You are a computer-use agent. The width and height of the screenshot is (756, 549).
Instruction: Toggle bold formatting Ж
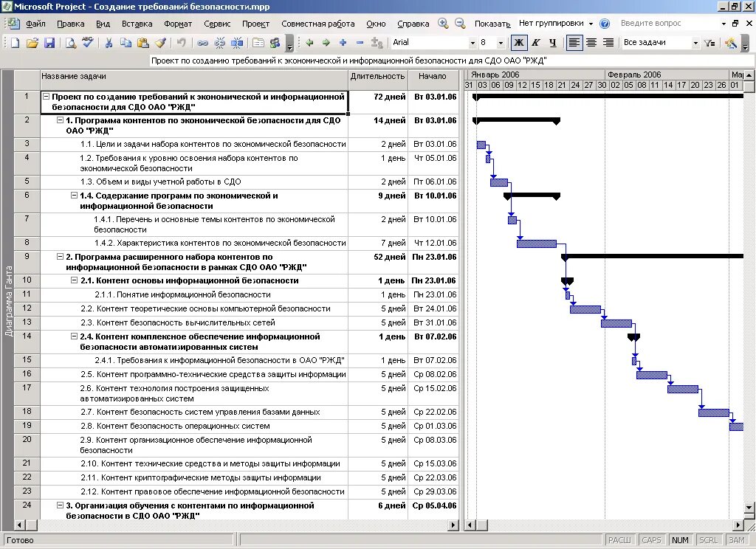coord(519,43)
